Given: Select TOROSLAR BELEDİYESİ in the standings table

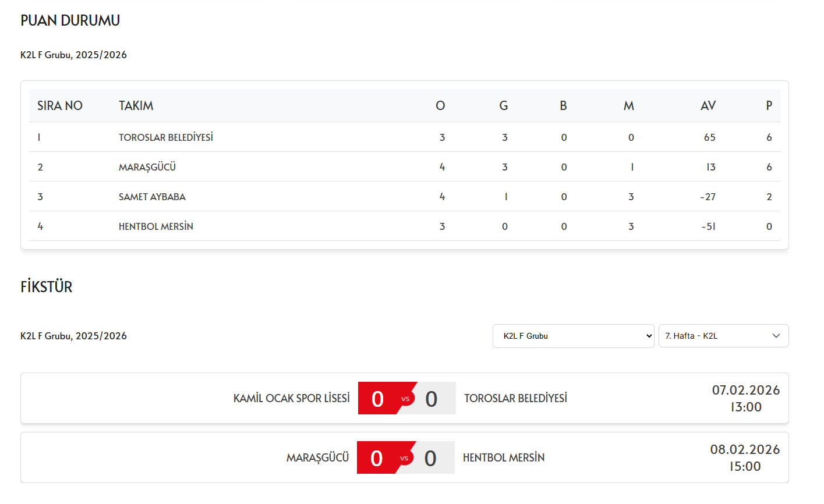Looking at the screenshot, I should (x=166, y=137).
